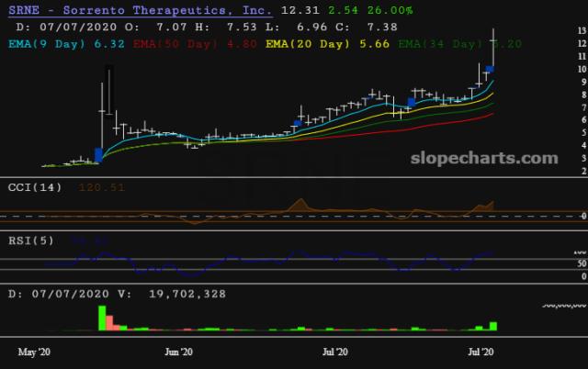The width and height of the screenshot is (588, 369).
Task: Click the May '20 date axis label
Action: [35, 352]
